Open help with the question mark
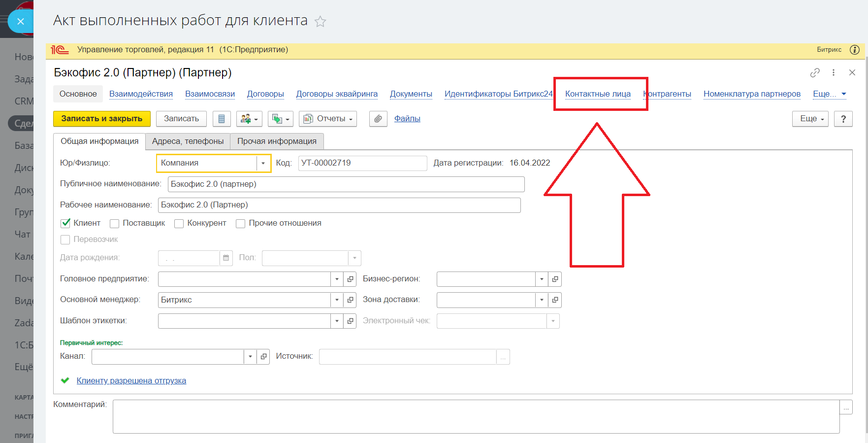This screenshot has width=868, height=443. pos(843,119)
